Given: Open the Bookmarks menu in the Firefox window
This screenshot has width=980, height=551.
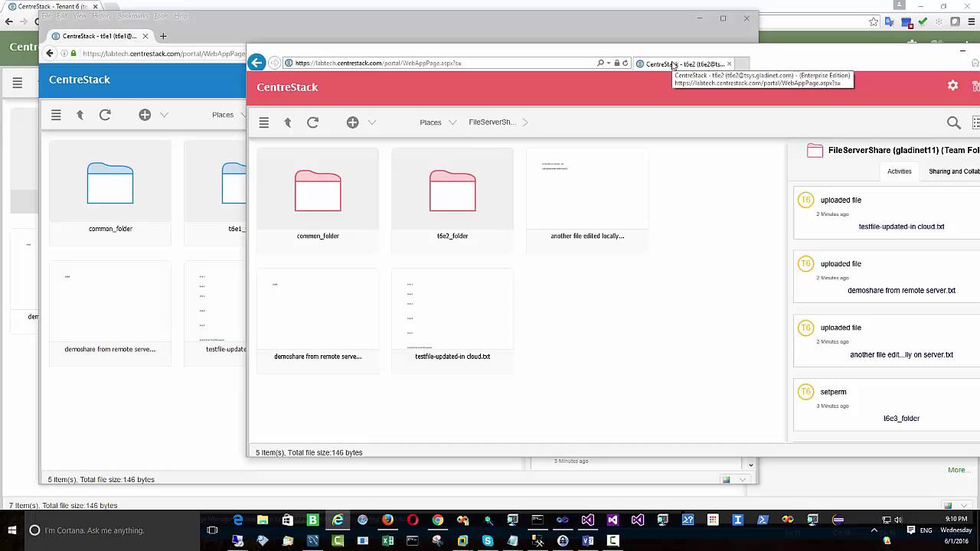Looking at the screenshot, I should pos(132,15).
